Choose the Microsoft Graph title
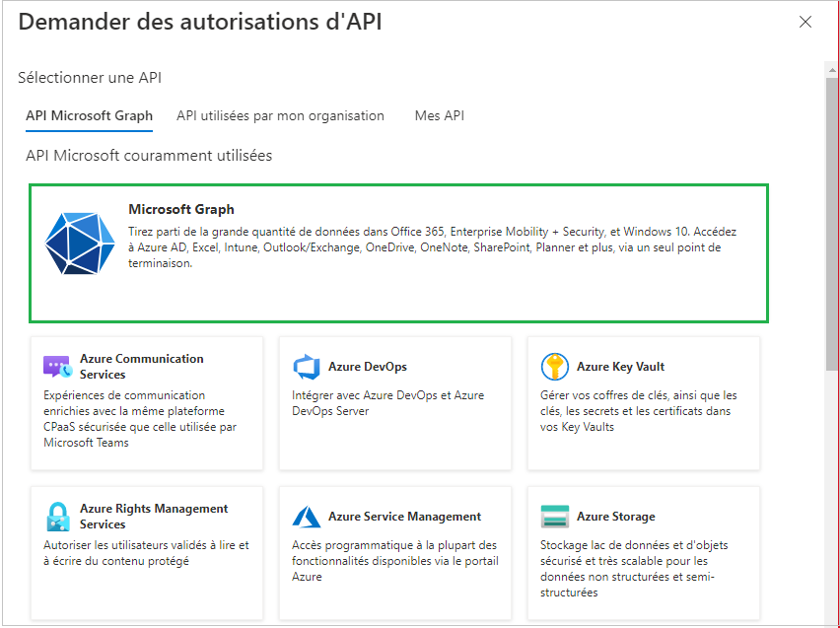 pyautogui.click(x=181, y=209)
